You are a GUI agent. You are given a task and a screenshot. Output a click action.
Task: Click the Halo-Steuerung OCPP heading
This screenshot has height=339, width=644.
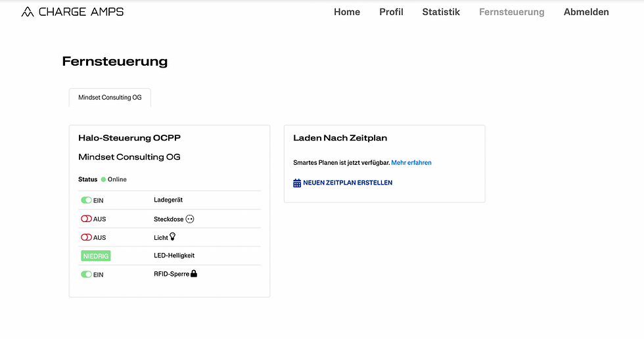(129, 138)
